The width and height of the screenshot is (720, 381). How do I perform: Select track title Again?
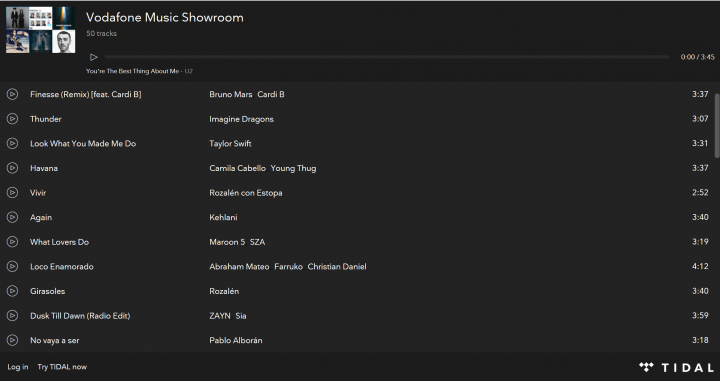pyautogui.click(x=41, y=217)
